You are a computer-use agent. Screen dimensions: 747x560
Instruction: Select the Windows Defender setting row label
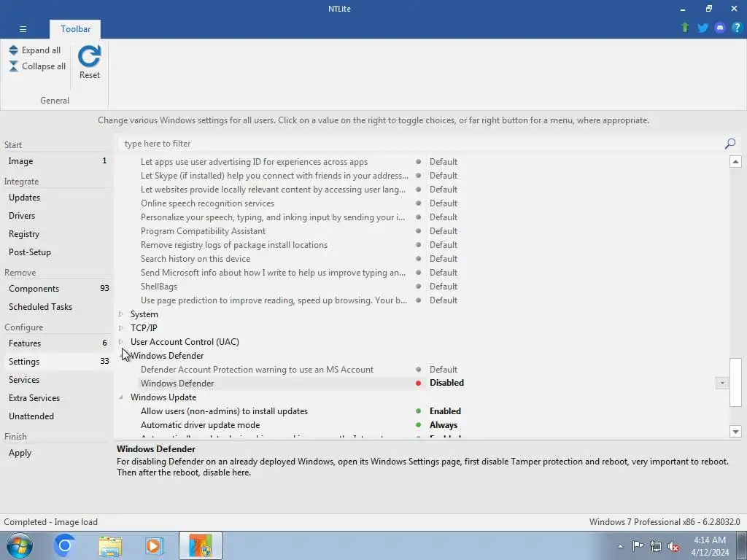(177, 384)
